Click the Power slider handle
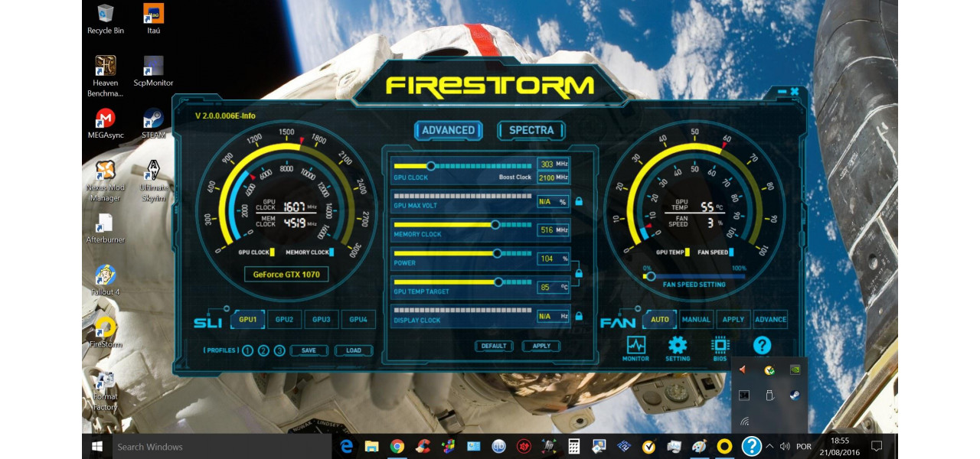Screen dimensions: 980x459 (x=497, y=253)
